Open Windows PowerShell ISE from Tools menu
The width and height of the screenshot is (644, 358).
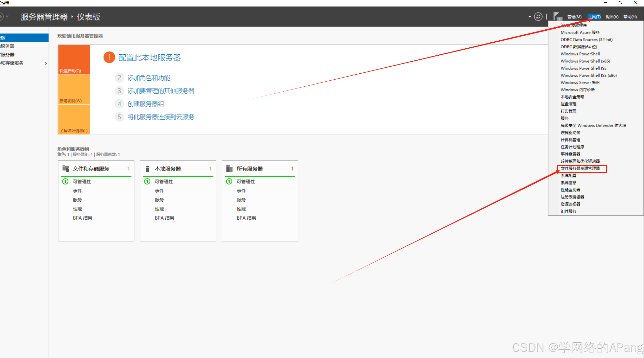[x=583, y=68]
